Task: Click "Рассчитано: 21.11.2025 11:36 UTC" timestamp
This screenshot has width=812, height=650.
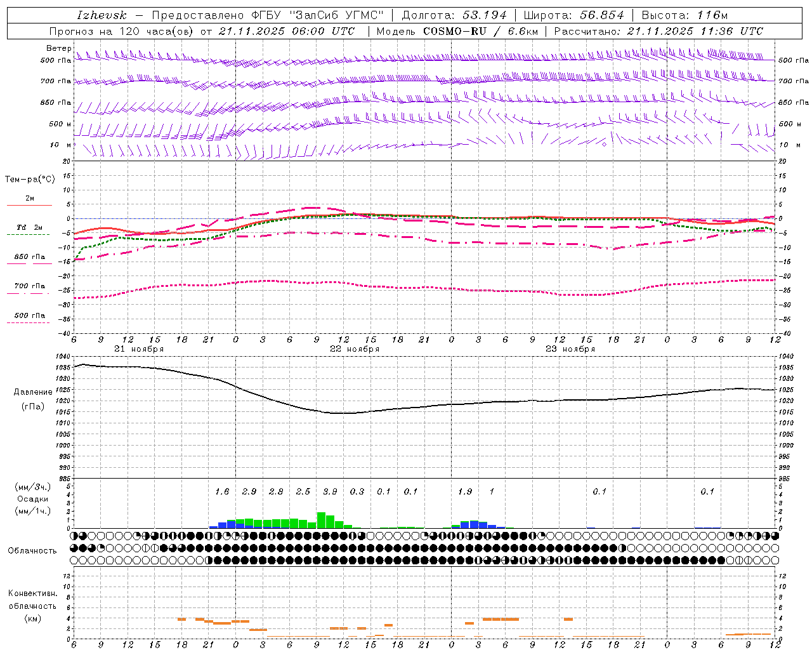Action: tap(658, 31)
